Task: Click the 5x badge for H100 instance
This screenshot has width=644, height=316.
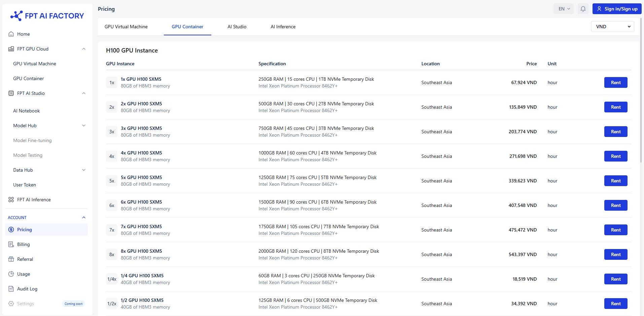Action: pyautogui.click(x=112, y=181)
